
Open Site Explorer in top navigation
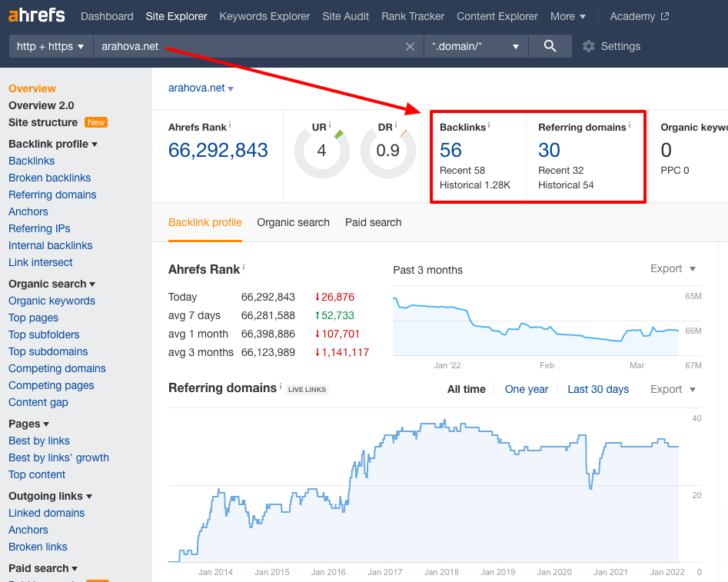point(177,16)
